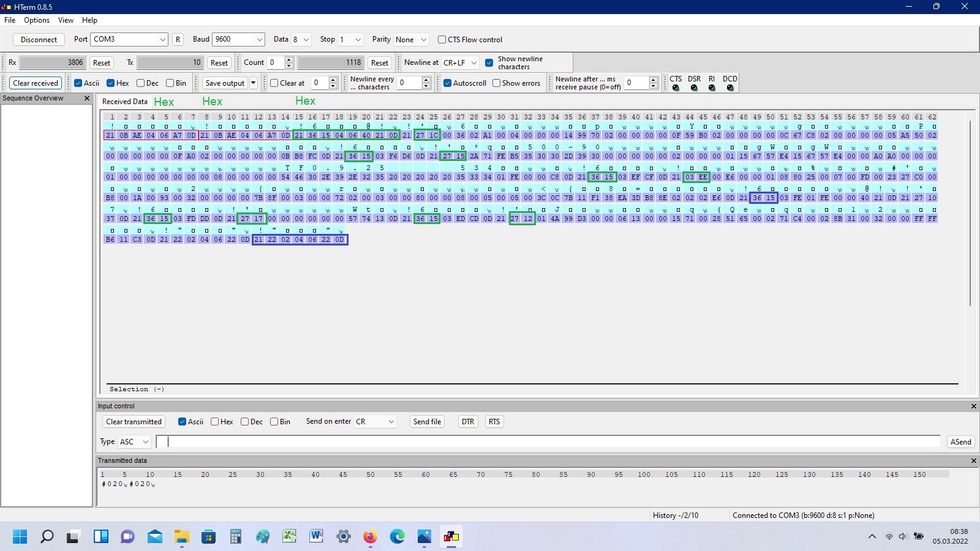Enable received data Dec display
Viewport: 980px width, 551px height.
(x=140, y=83)
